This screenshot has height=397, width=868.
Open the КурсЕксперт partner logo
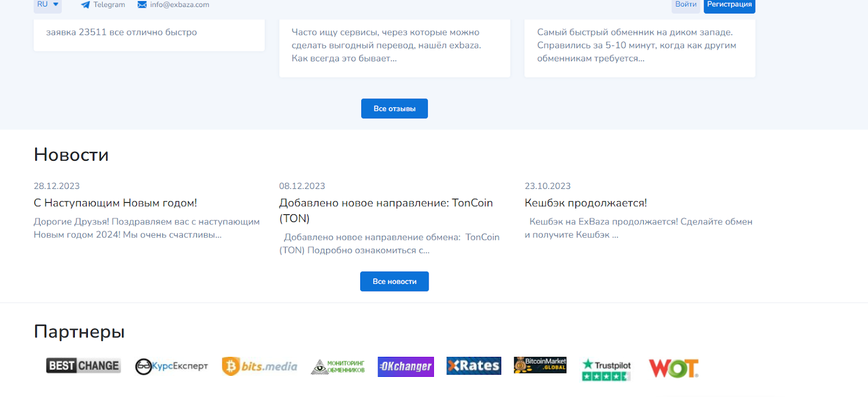[x=171, y=367]
